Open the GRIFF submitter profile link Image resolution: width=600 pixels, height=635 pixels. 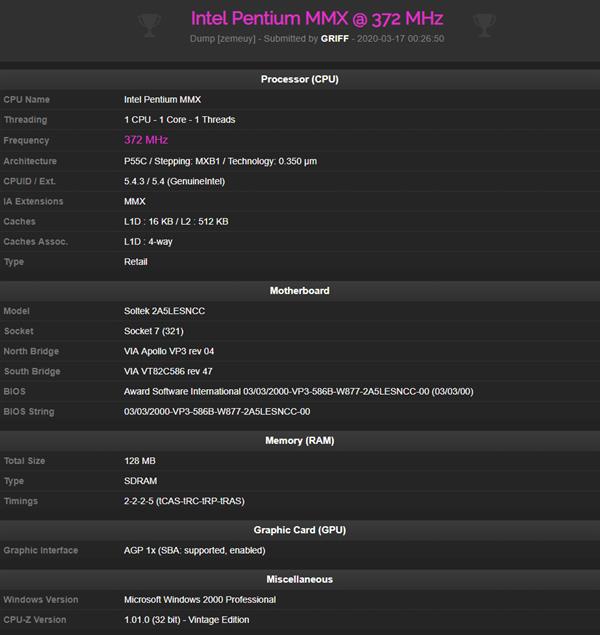point(334,39)
